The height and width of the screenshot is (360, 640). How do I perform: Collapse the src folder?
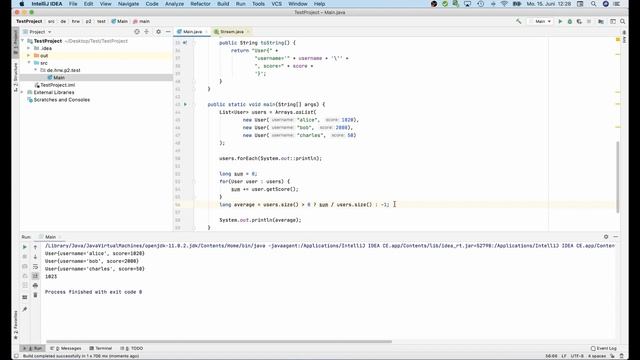[29, 63]
